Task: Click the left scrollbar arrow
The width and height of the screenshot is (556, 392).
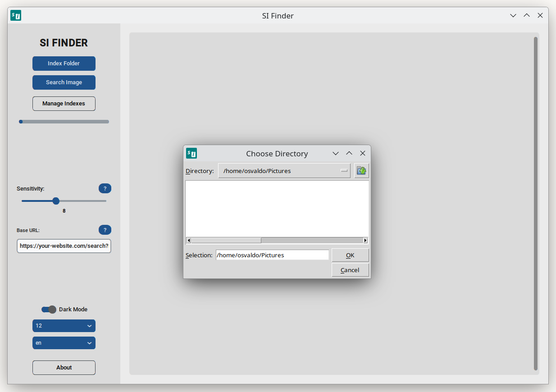Action: 188,240
